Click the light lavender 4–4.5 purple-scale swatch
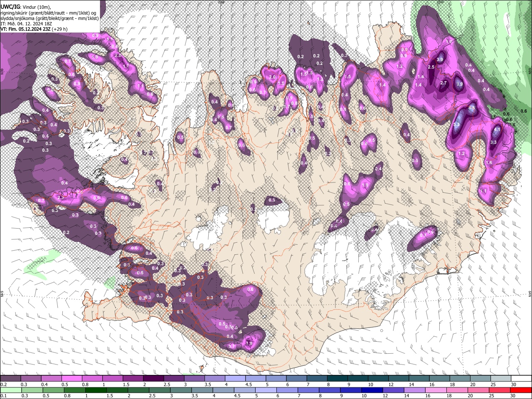Image resolution: width=532 pixels, height=399 pixels. click(235, 379)
